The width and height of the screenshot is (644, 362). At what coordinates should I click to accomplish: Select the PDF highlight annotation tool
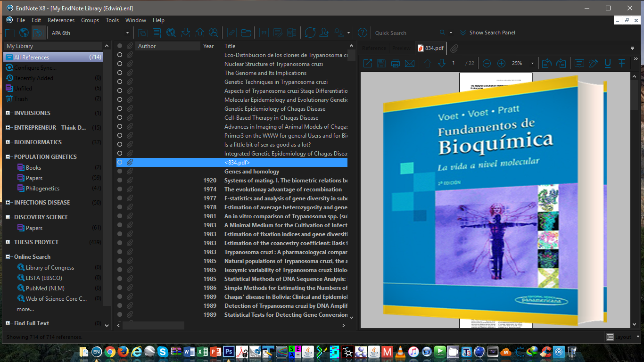593,63
